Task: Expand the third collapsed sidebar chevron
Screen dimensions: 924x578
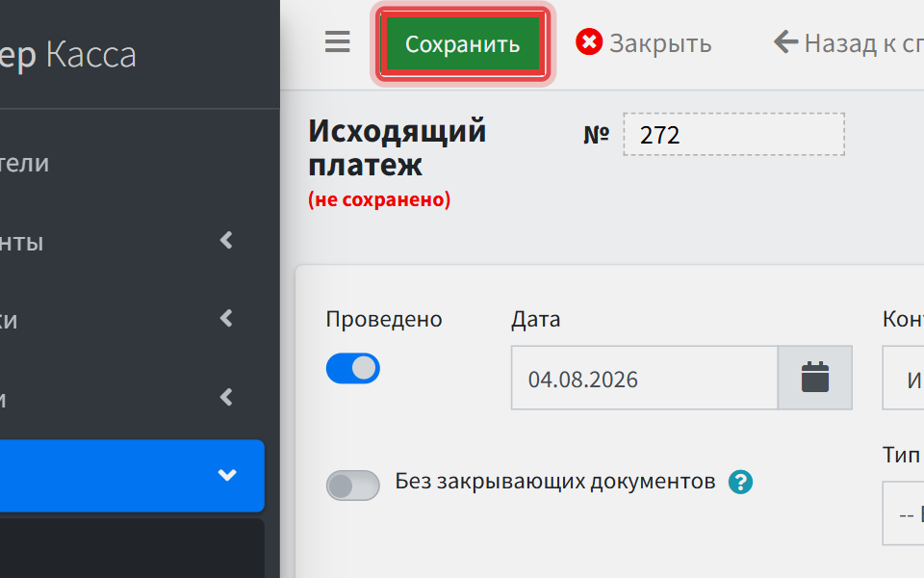Action: click(227, 397)
